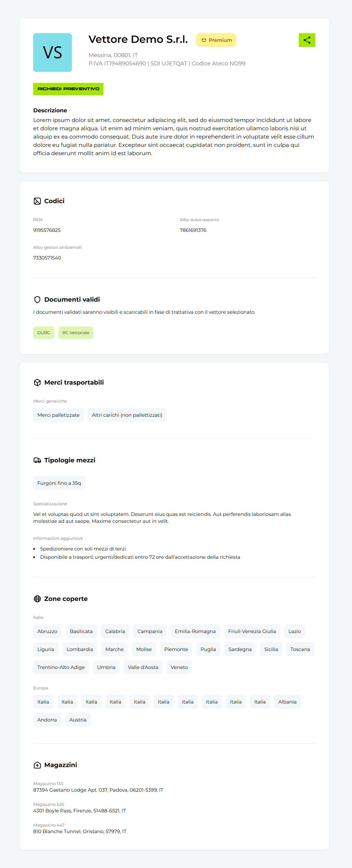
Task: Click the VS company avatar thumbnail
Action: pyautogui.click(x=53, y=53)
